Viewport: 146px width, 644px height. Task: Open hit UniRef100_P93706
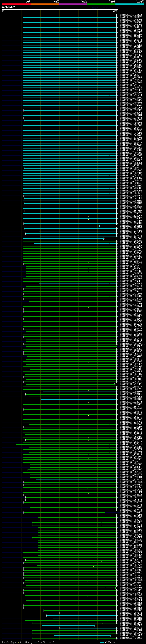click(131, 301)
